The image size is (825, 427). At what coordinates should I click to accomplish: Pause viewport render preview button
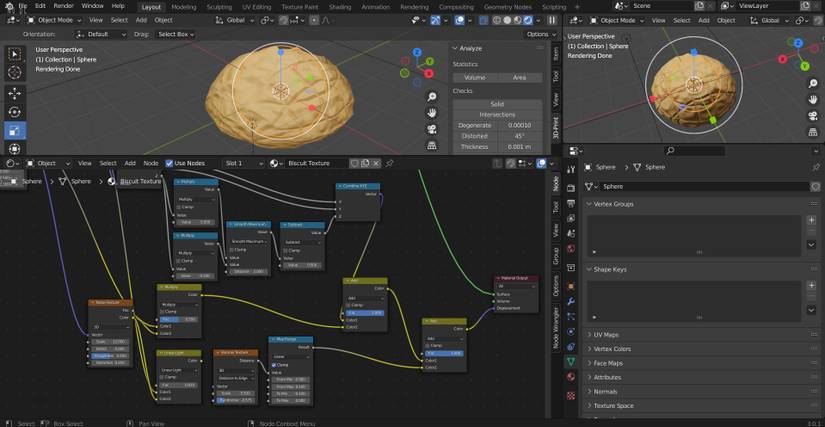pyautogui.click(x=552, y=20)
